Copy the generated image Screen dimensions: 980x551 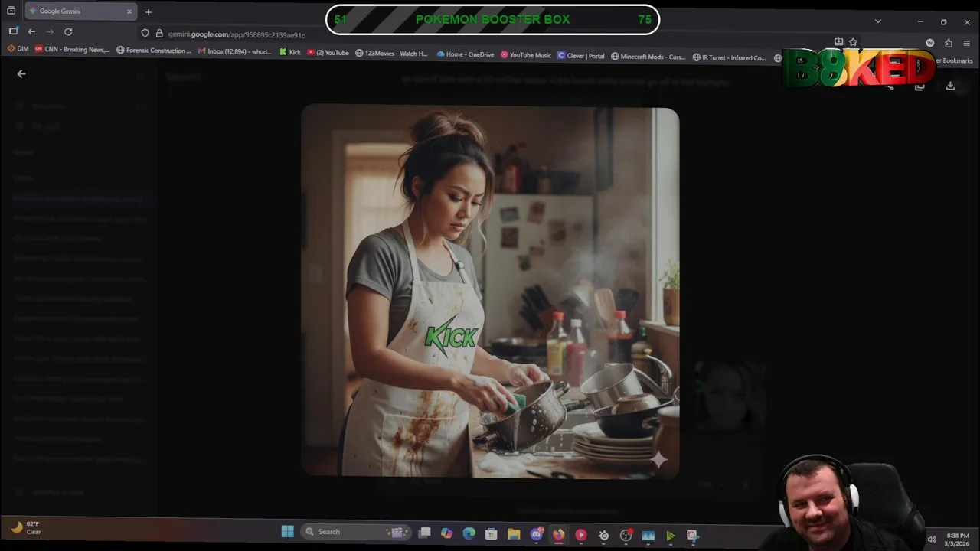920,86
